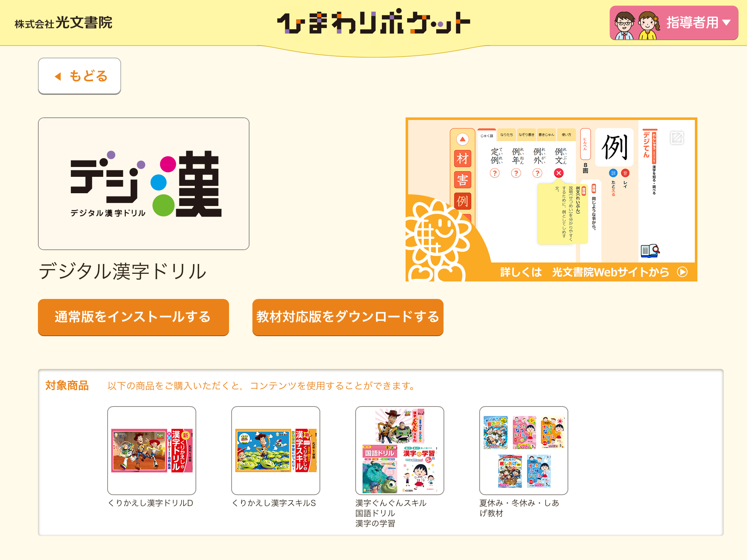Viewport: 747px width, 560px height.
Task: Open the 夏休み・冬休み・しあげ教材 thumbnail
Action: point(524,450)
